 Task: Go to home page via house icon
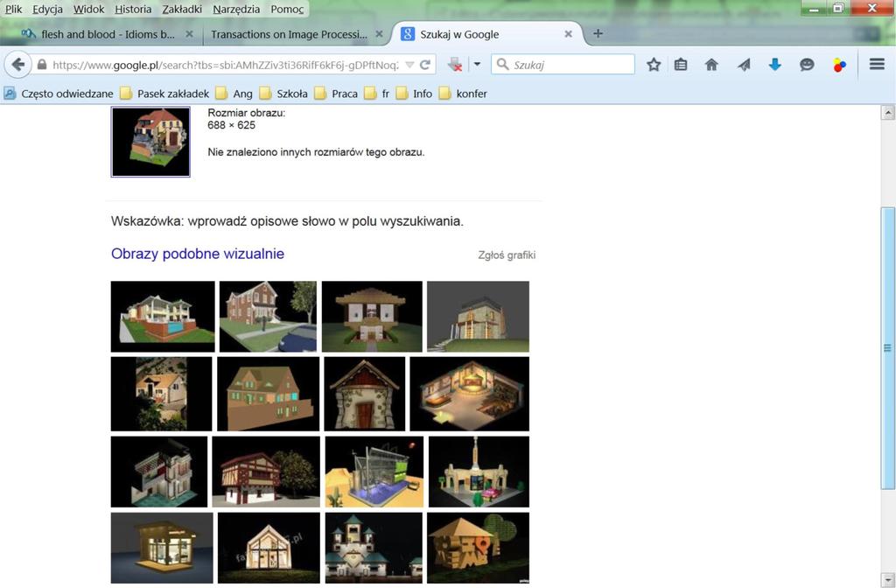point(711,65)
